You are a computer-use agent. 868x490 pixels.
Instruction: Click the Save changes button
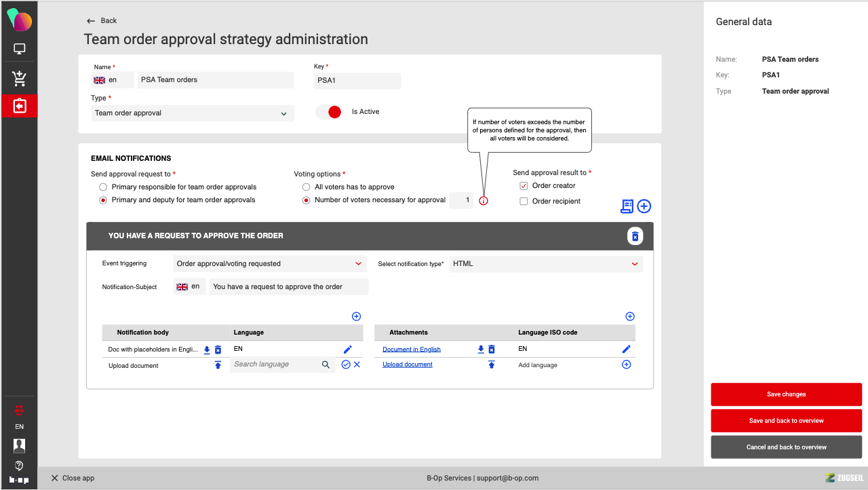point(786,394)
